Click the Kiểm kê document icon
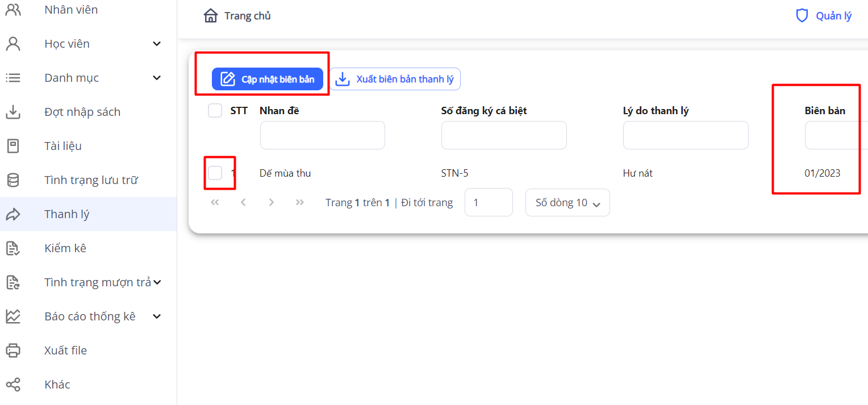This screenshot has height=405, width=868. point(12,248)
